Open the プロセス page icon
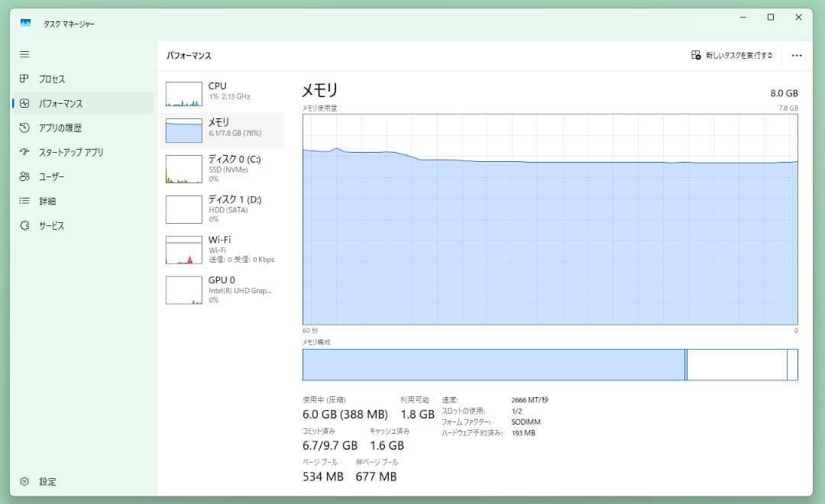 coord(24,79)
